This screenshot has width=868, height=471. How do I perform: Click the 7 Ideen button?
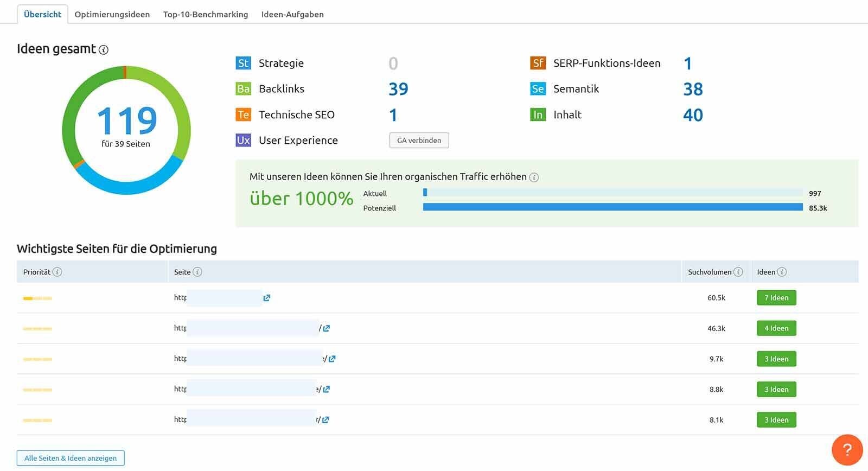(x=776, y=297)
